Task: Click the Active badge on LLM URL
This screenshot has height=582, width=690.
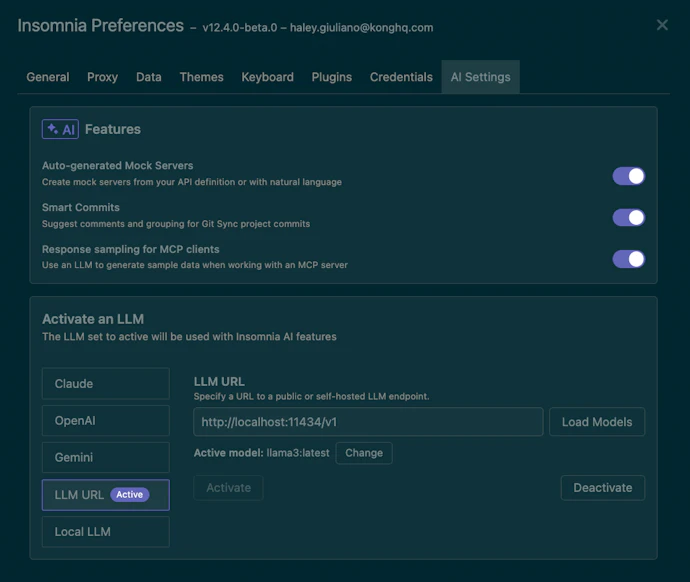Action: [x=129, y=494]
